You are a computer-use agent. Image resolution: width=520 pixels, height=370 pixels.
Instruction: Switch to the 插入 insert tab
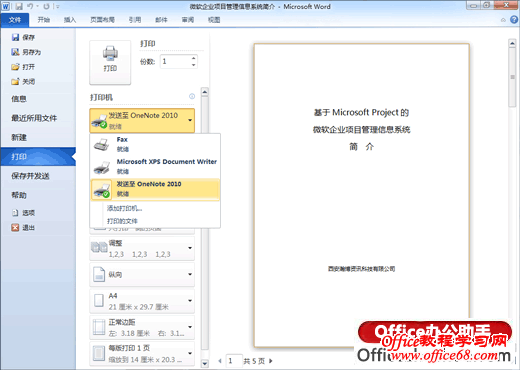[70, 20]
